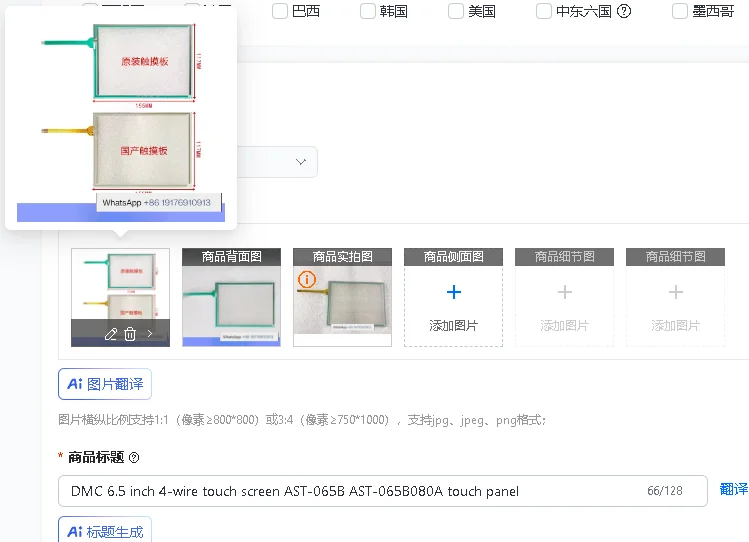Open the orange info warning icon on third image

pyautogui.click(x=307, y=279)
